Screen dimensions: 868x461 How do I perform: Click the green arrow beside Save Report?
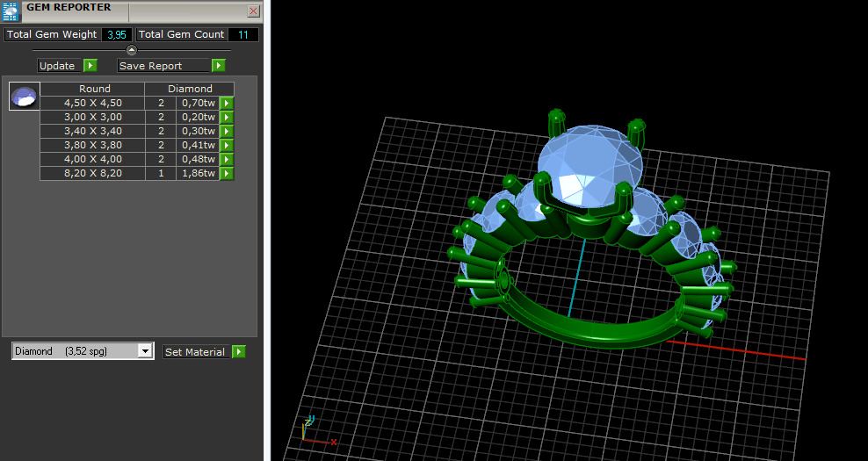(x=219, y=66)
